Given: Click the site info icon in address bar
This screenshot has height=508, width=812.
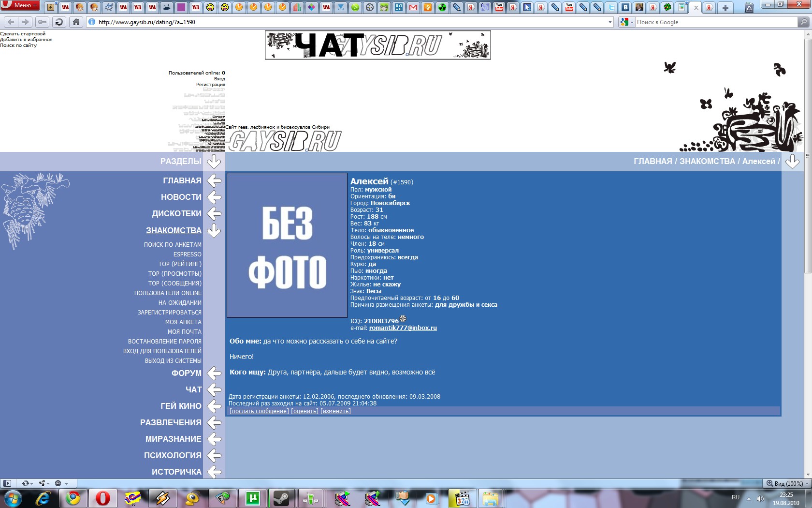Looking at the screenshot, I should pos(92,22).
